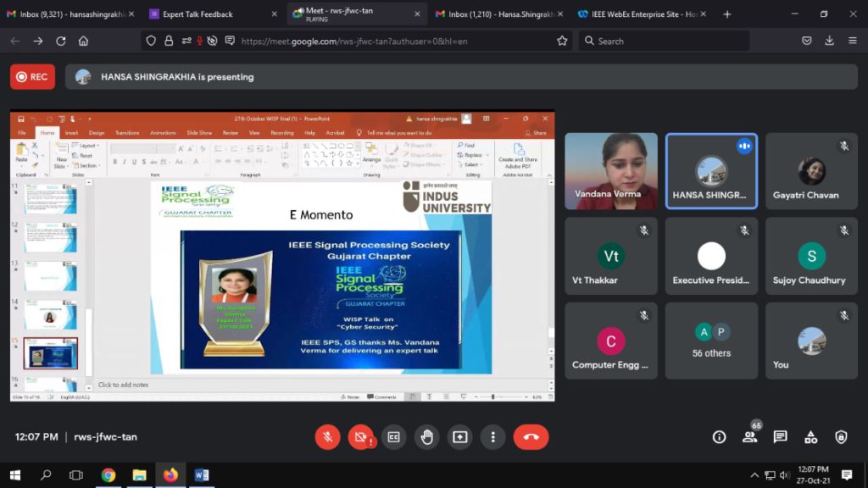Select HANSA SHINGRAKHIA participant tile
The width and height of the screenshot is (868, 488).
click(711, 171)
